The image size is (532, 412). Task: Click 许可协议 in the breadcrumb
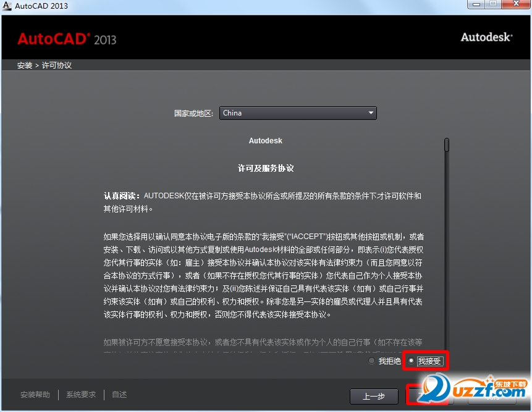[x=57, y=65]
